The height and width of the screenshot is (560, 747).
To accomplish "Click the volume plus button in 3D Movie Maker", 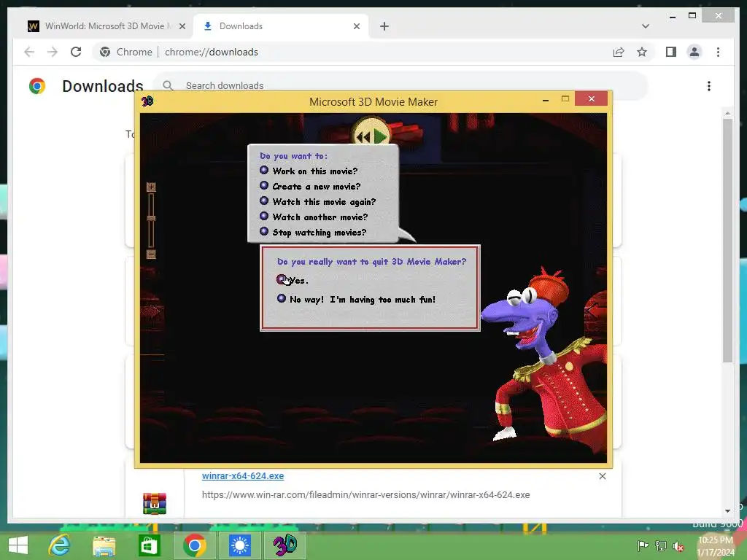I will coord(151,187).
